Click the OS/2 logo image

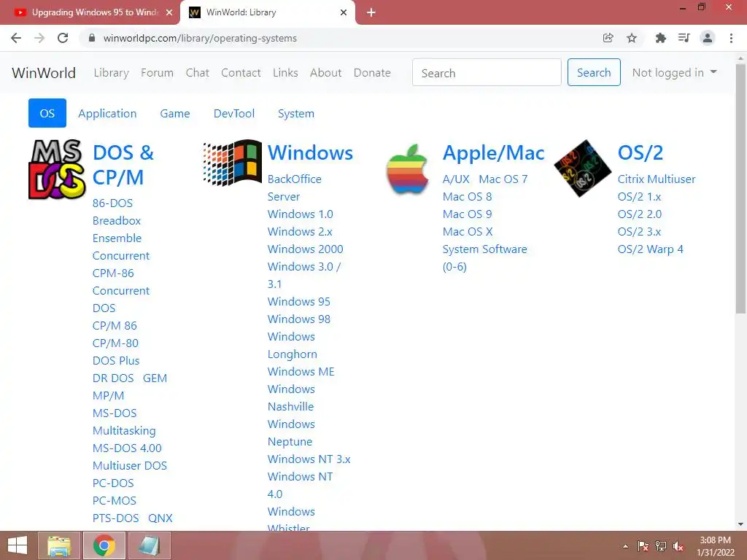[583, 168]
